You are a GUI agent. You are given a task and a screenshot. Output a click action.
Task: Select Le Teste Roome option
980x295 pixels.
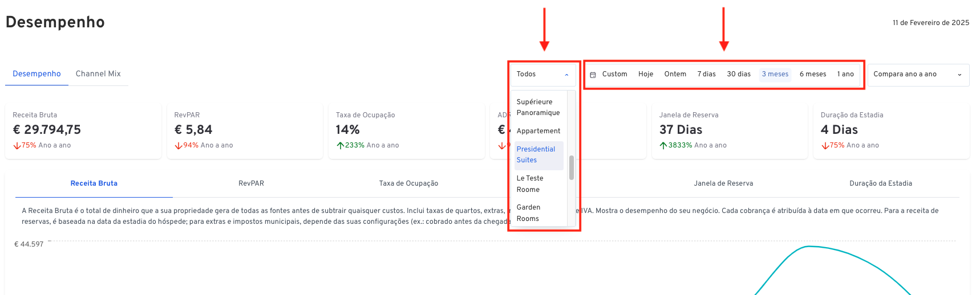(538, 184)
